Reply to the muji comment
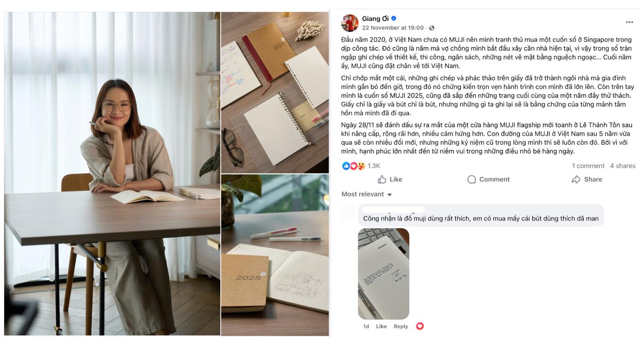644x362 pixels. (x=401, y=326)
